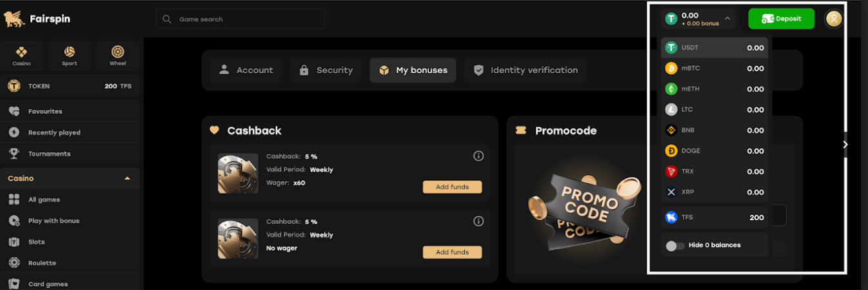Click the info icon on first cashback
This screenshot has height=290, width=868.
478,156
